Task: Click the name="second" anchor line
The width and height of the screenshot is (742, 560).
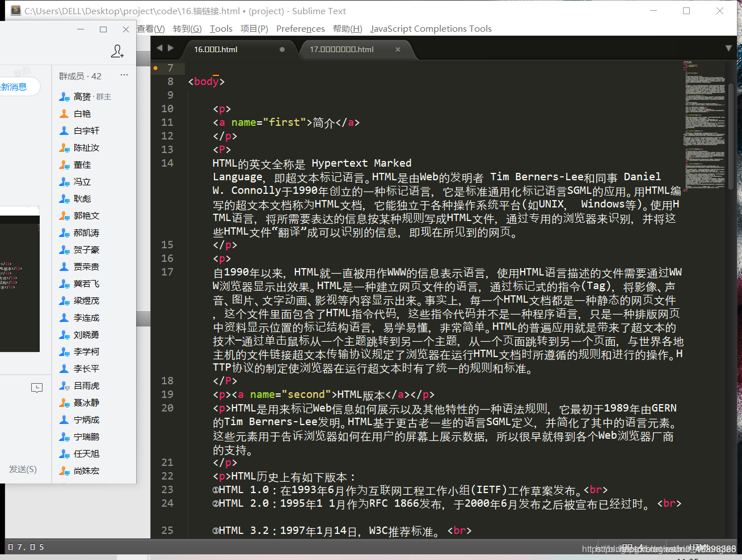Action: point(323,394)
